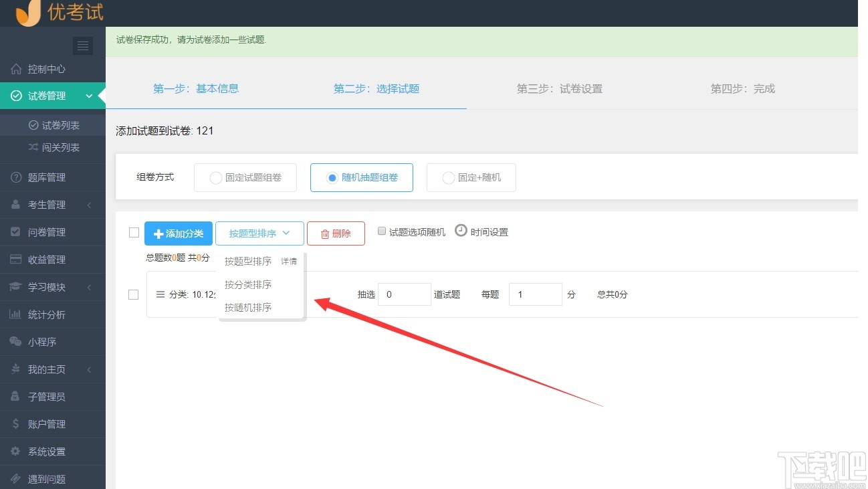Click the 试卷管理 checkmark icon
Viewport: 868px width, 489px height.
click(16, 96)
